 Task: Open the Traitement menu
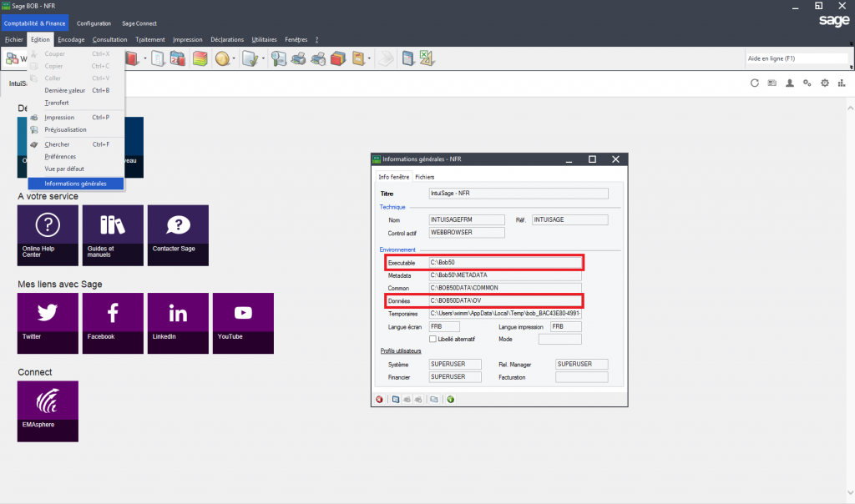tap(150, 39)
